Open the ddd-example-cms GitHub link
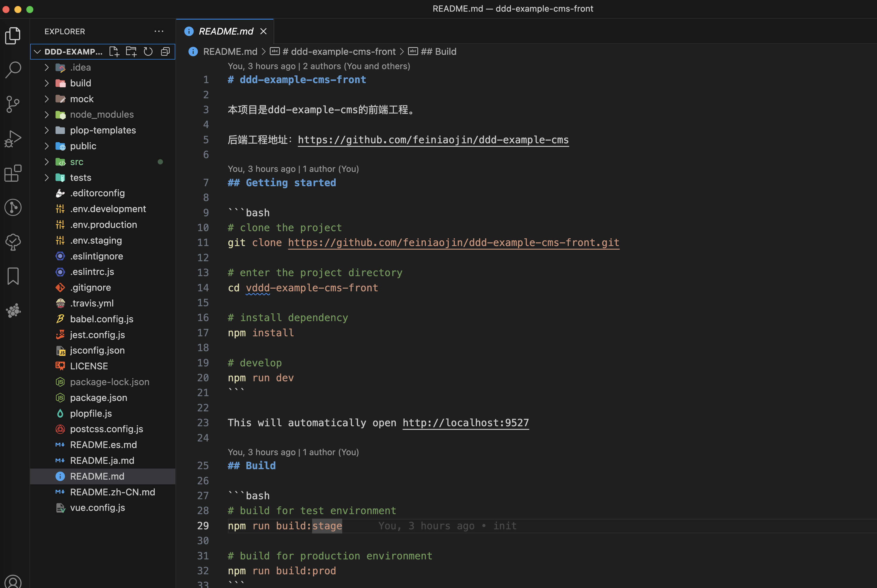Viewport: 877px width, 588px height. pos(433,140)
